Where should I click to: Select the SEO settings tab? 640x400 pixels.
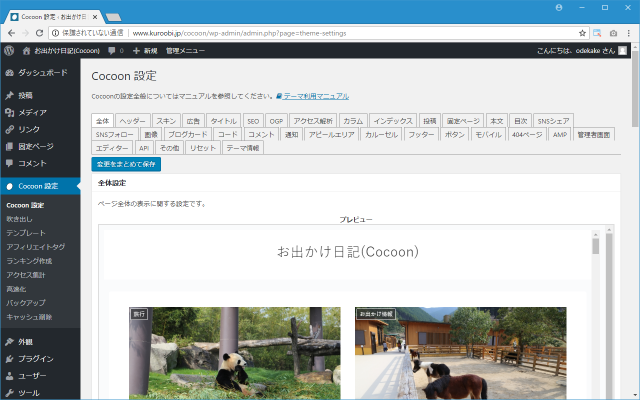(x=253, y=121)
